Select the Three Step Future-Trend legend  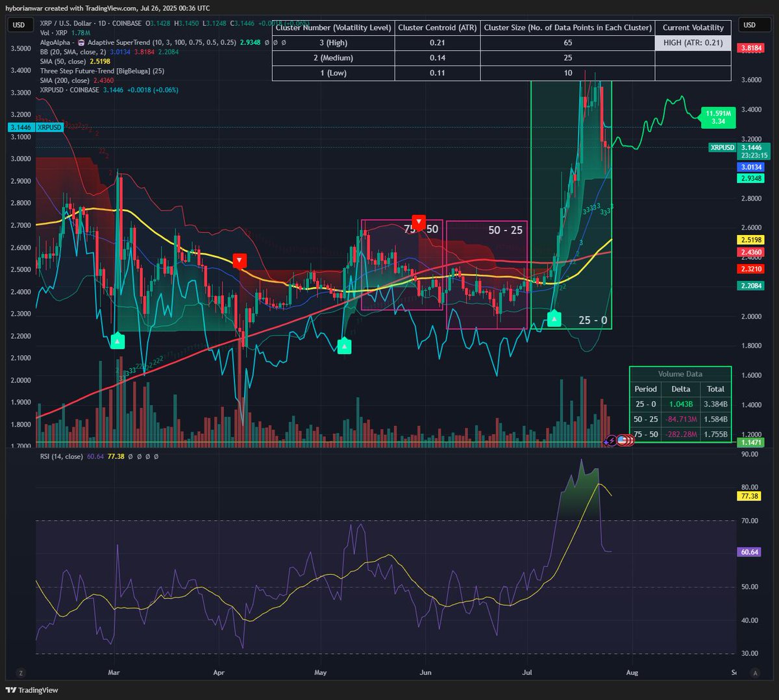coord(102,71)
